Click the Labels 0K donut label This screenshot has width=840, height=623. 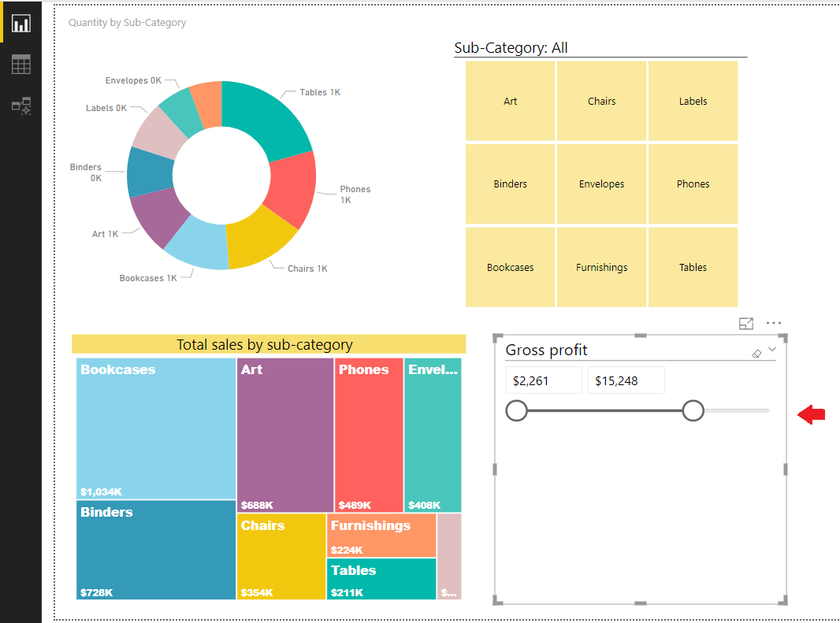point(106,108)
